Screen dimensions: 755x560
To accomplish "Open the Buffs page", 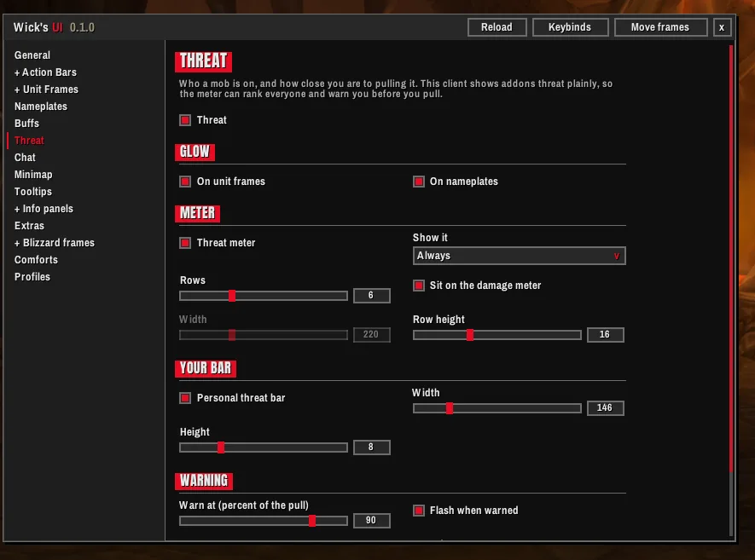I will 27,123.
